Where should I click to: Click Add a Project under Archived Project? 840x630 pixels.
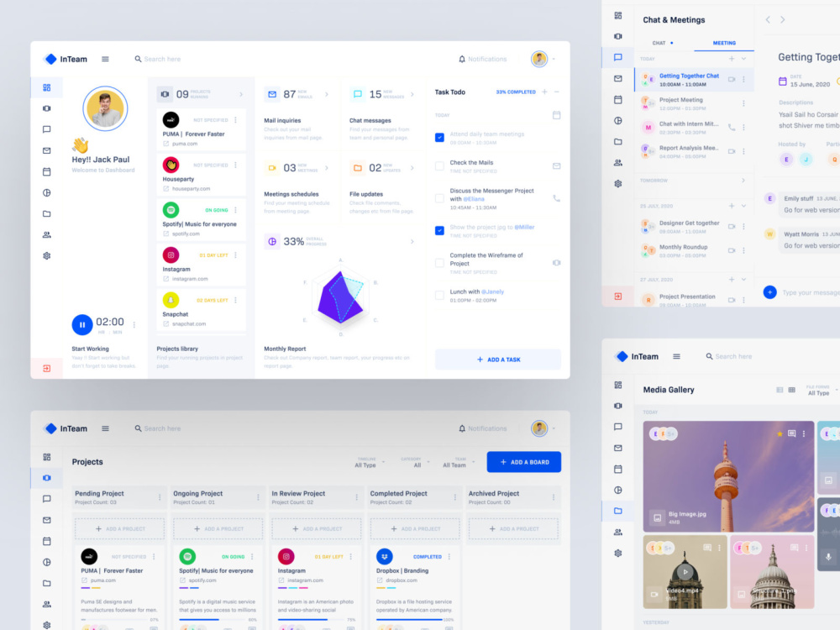(513, 528)
